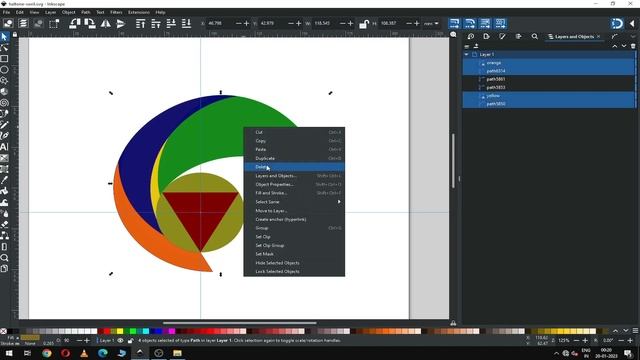
Task: Move item down in Layers panel
Action: (624, 46)
